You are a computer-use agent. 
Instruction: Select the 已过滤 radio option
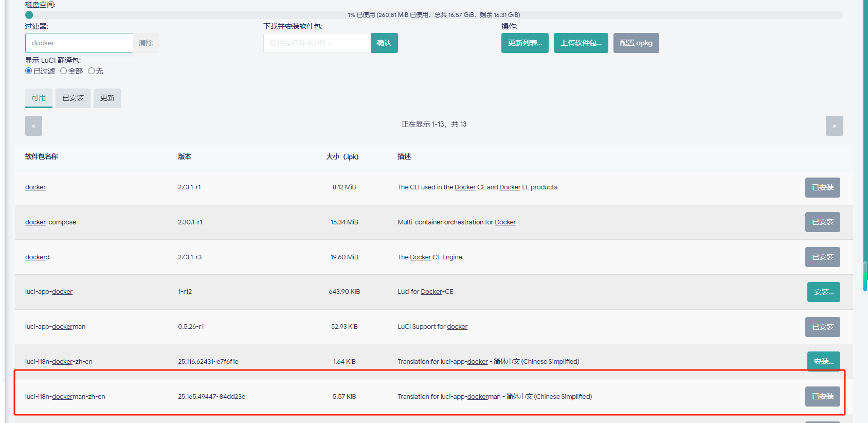tap(29, 71)
